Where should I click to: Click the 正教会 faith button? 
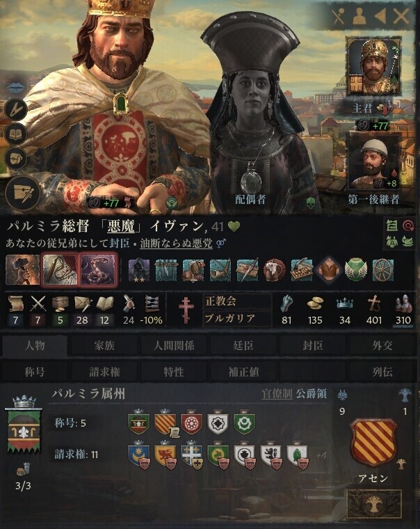pyautogui.click(x=237, y=301)
